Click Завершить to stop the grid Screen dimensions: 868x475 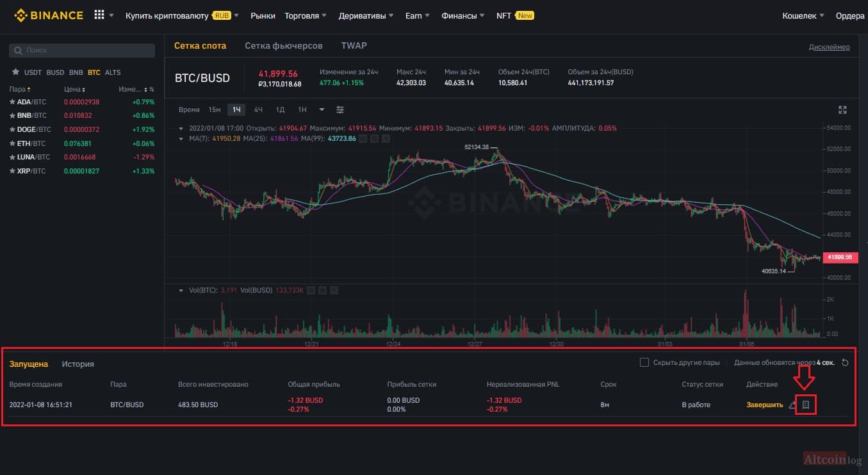tap(765, 405)
